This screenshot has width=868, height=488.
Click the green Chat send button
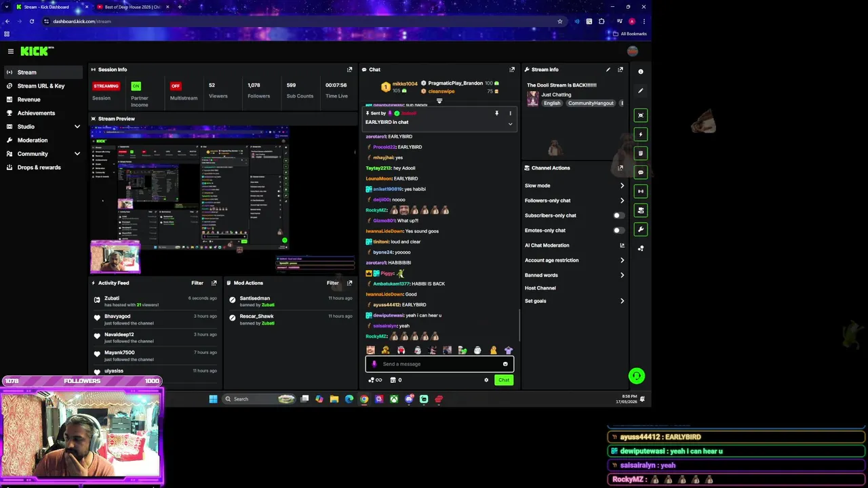503,380
